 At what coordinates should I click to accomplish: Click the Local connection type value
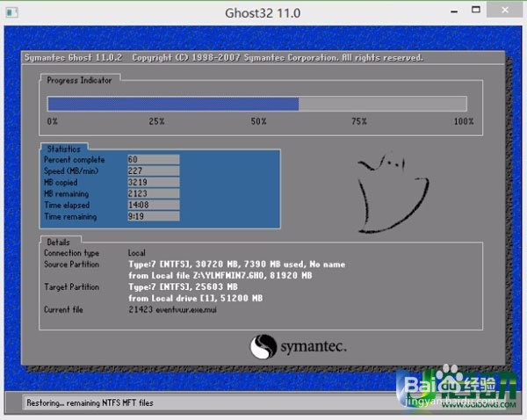click(x=137, y=253)
